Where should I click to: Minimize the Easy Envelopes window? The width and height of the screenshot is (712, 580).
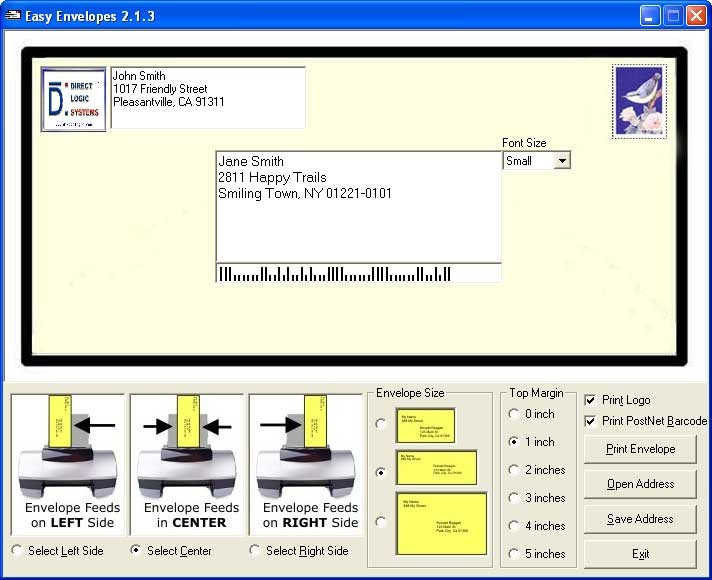[x=650, y=16]
